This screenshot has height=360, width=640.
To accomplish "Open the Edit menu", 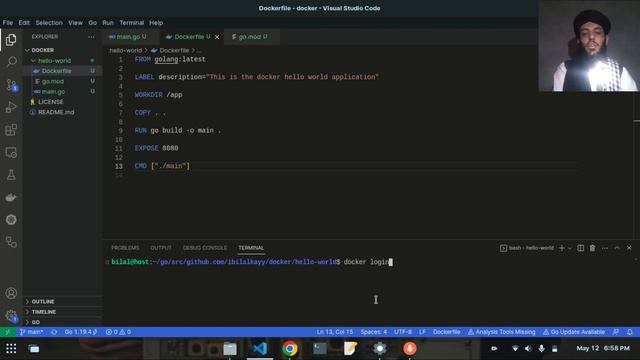I will pyautogui.click(x=24, y=23).
